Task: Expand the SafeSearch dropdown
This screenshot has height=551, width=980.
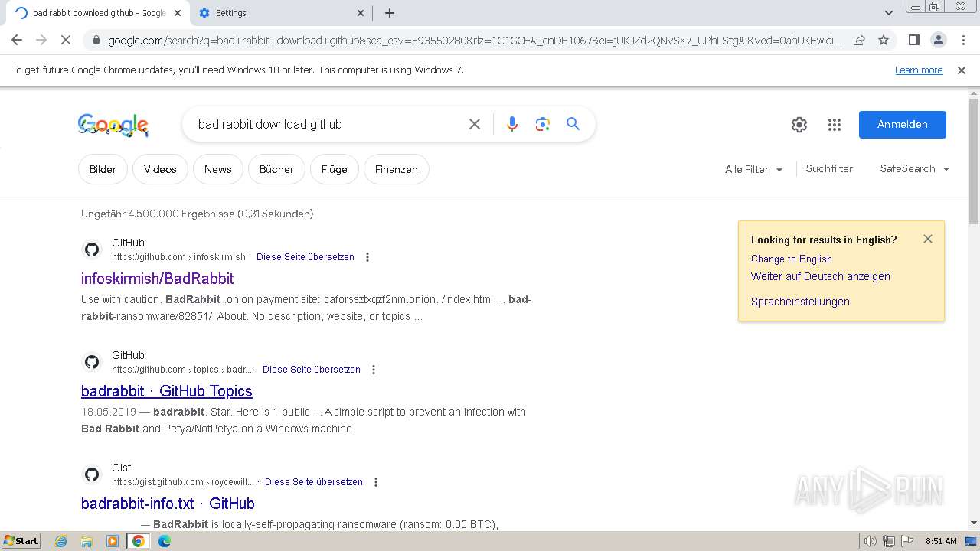Action: click(915, 169)
